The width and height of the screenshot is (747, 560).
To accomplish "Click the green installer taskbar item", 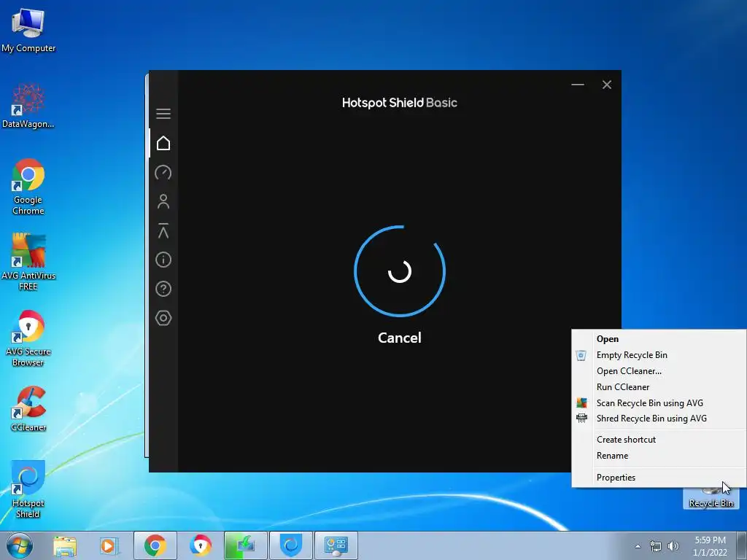I will click(246, 545).
